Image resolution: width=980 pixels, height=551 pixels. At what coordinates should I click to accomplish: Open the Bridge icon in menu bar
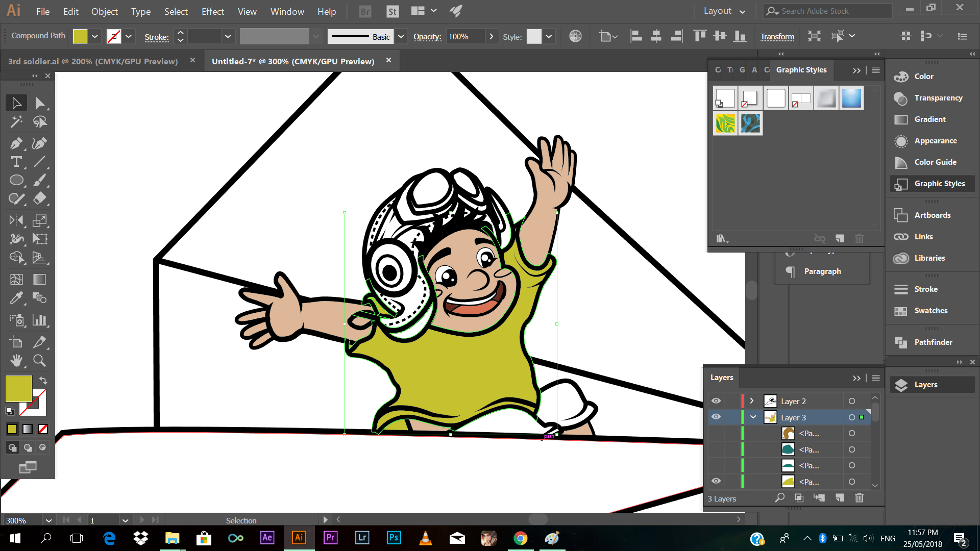click(x=365, y=11)
